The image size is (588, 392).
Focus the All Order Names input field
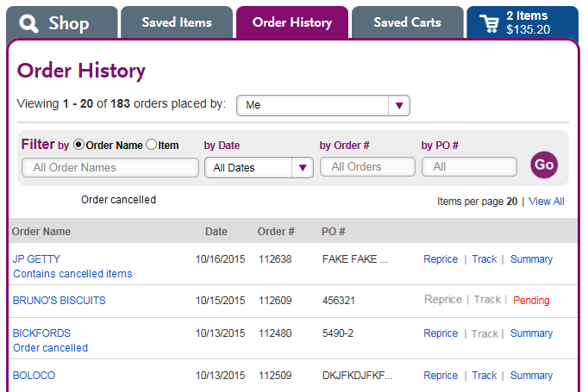110,167
